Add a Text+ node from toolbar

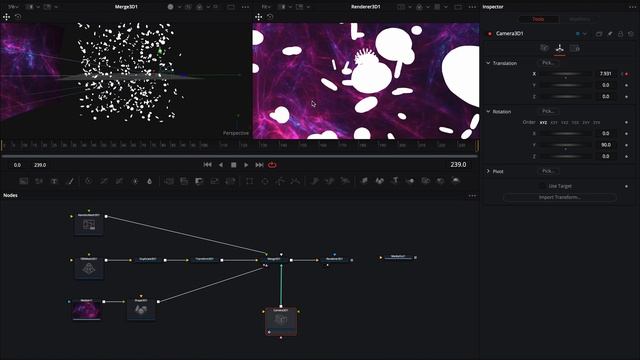[x=54, y=181]
